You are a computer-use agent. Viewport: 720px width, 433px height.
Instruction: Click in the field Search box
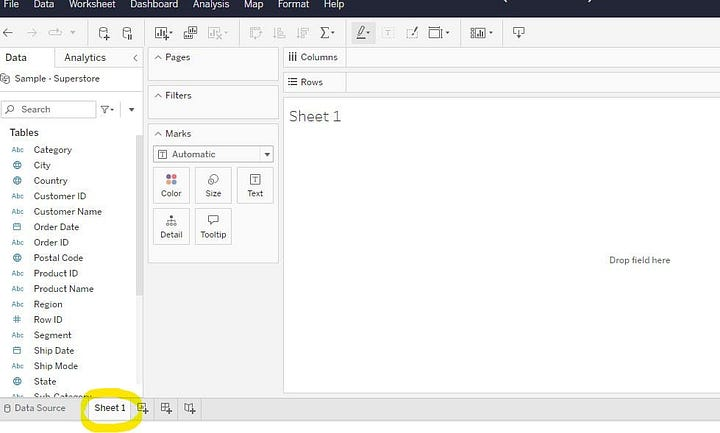pos(49,109)
